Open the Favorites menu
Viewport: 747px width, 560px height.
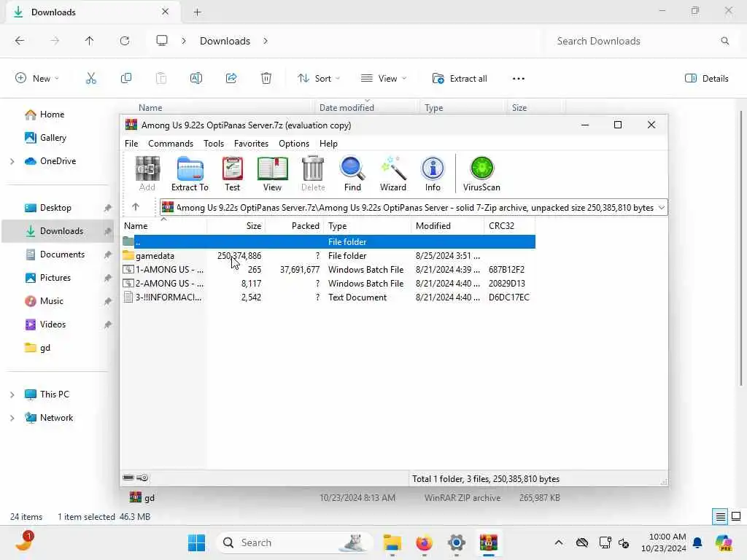251,144
